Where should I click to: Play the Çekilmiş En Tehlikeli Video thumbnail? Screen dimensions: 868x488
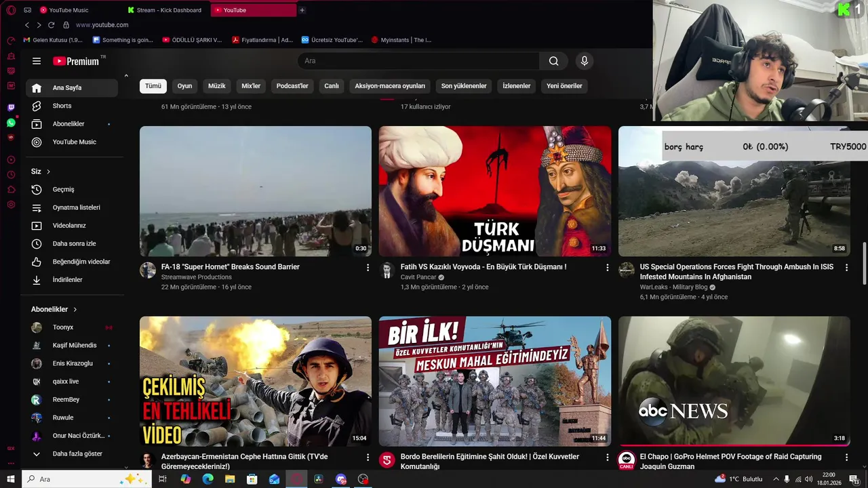point(256,382)
